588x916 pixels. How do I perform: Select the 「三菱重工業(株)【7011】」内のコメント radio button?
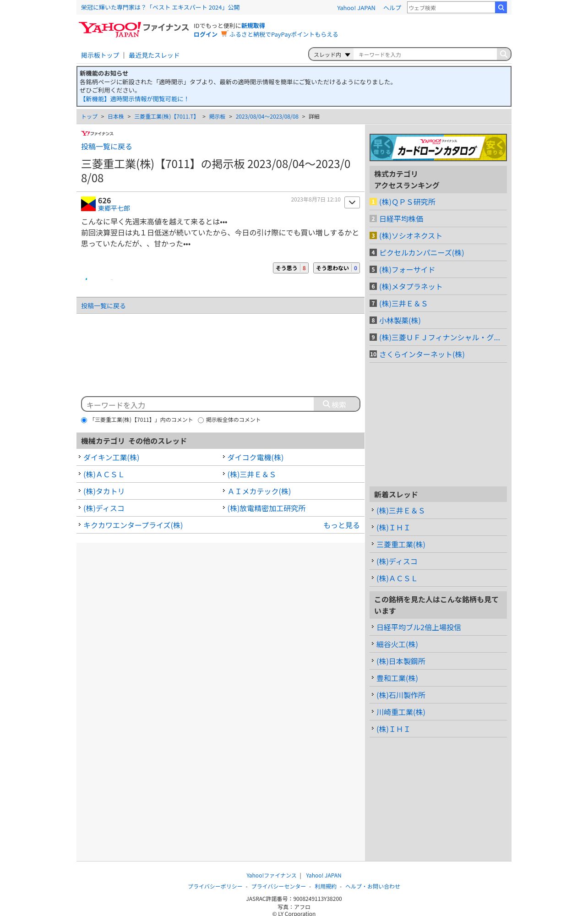[84, 420]
